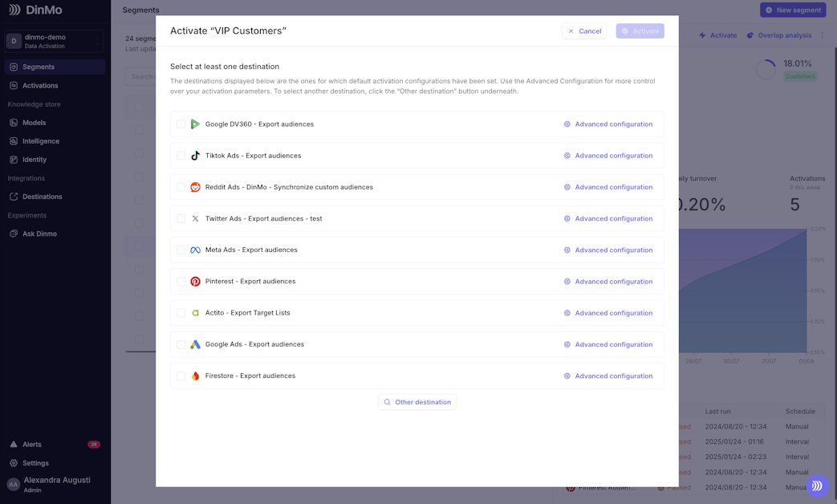Check the Reddit Ads destination checkbox
Image resolution: width=837 pixels, height=504 pixels.
pos(181,187)
